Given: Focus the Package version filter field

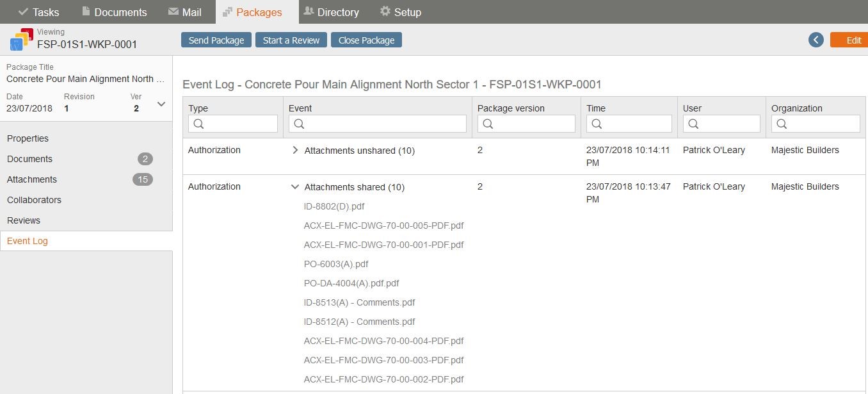Looking at the screenshot, I should [526, 124].
